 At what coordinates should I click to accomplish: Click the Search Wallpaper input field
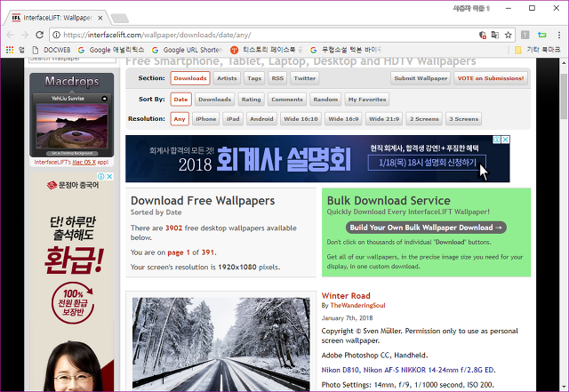72,60
